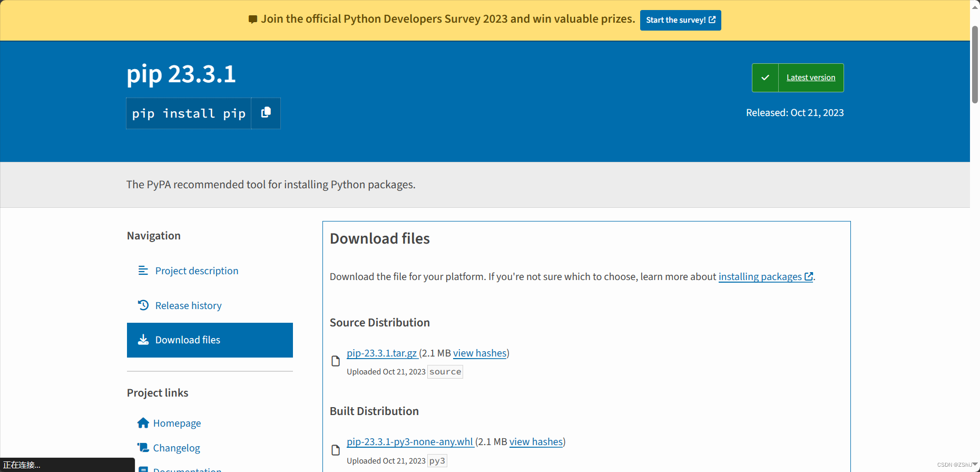Image resolution: width=980 pixels, height=472 pixels.
Task: Click the Built Distribution heading
Action: tap(374, 411)
